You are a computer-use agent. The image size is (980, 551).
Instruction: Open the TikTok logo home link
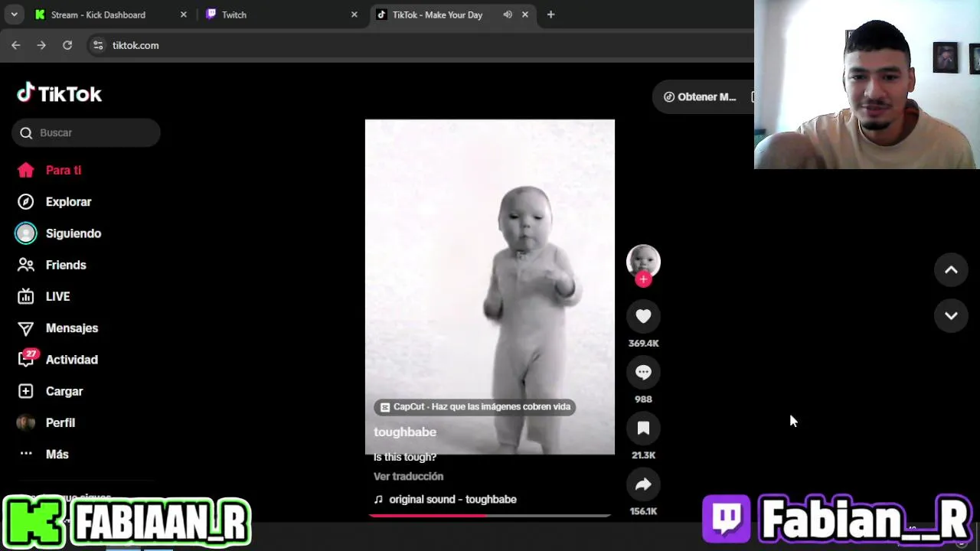point(60,93)
